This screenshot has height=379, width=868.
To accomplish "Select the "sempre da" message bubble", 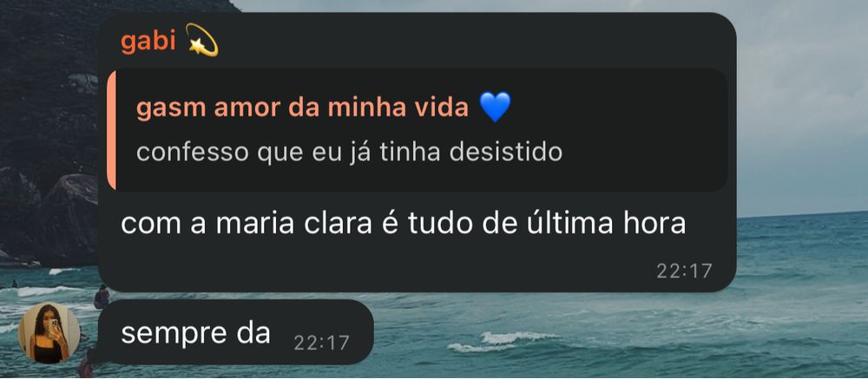I will [235, 332].
